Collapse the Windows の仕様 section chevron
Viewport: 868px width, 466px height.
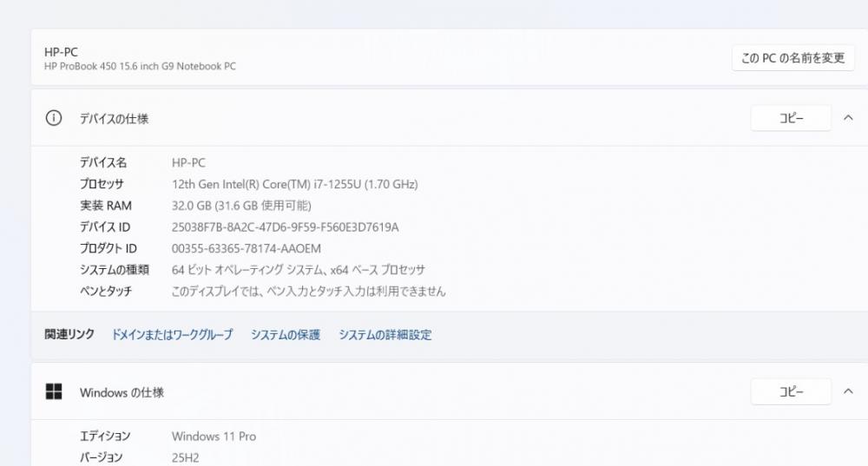(848, 391)
